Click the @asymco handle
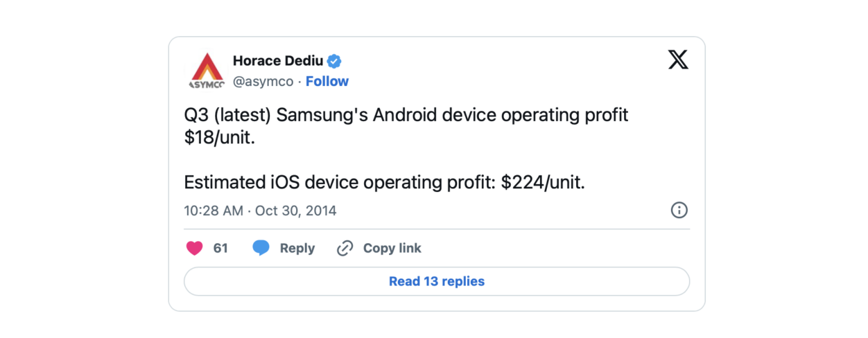868x338 pixels. (263, 82)
